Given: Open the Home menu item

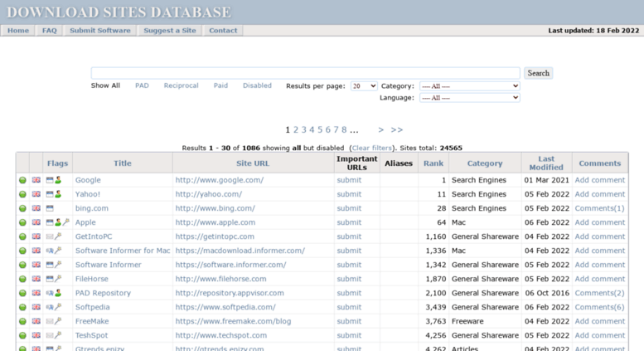Looking at the screenshot, I should click(x=18, y=31).
